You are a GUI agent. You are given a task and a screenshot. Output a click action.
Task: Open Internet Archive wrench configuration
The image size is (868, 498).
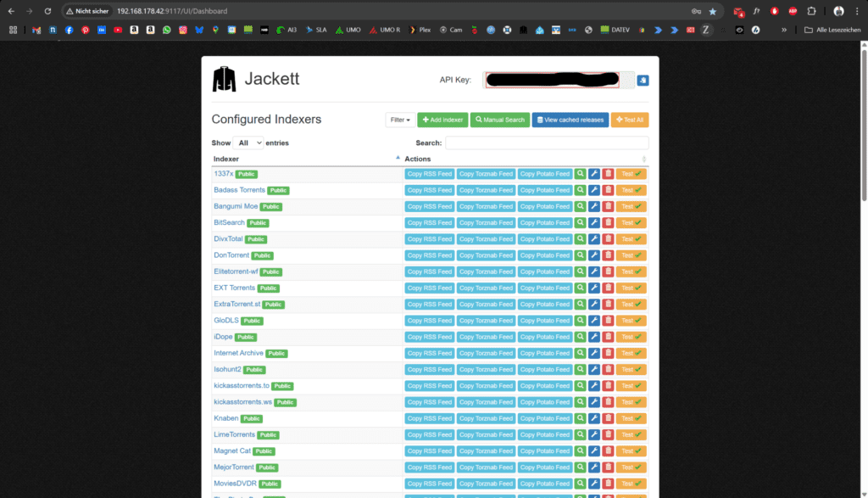coord(594,353)
